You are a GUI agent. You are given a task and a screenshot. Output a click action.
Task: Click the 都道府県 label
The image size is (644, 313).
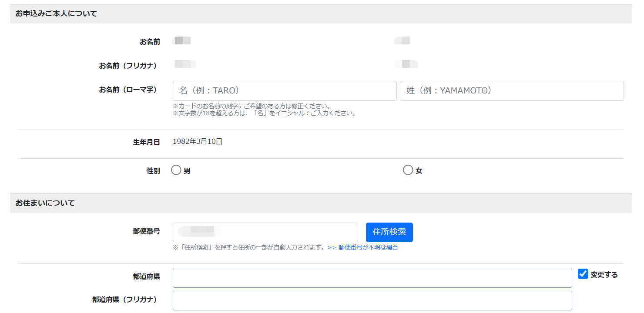[147, 276]
